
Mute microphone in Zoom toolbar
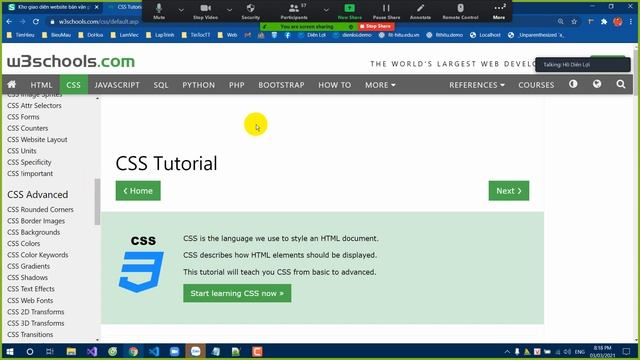(159, 11)
